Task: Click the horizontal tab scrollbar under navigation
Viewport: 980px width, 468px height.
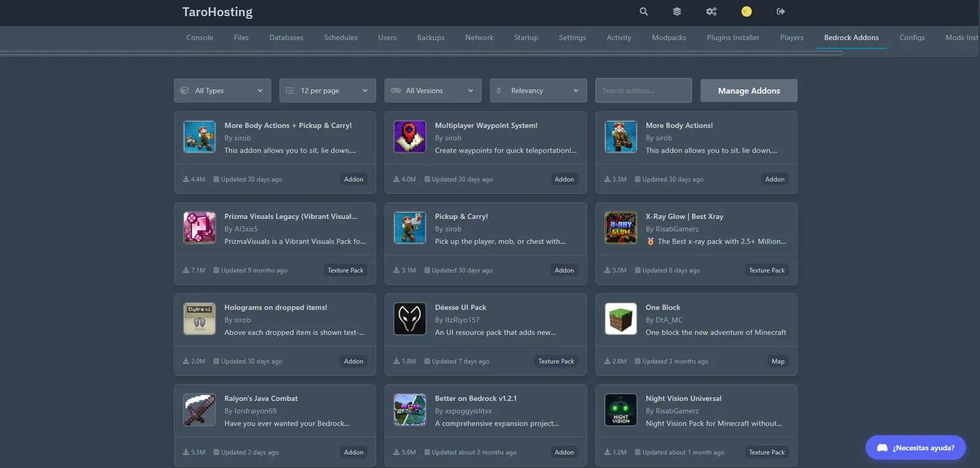Action: pos(421,53)
